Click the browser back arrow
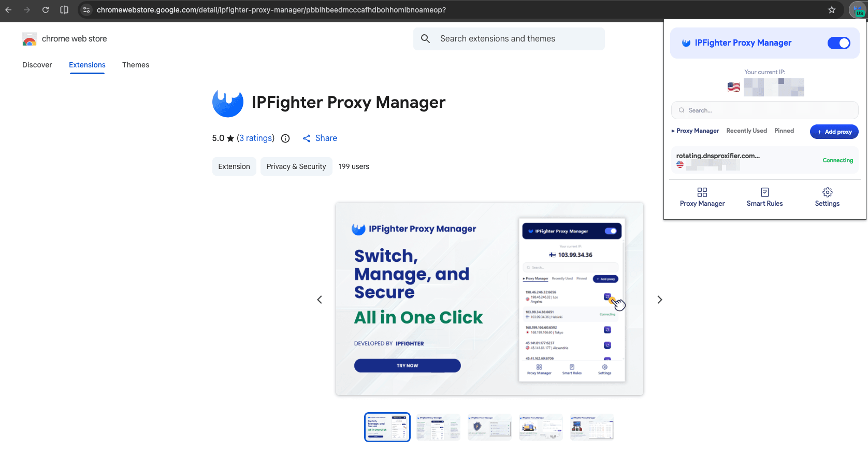Screen dimensions: 868x451 (x=8, y=10)
